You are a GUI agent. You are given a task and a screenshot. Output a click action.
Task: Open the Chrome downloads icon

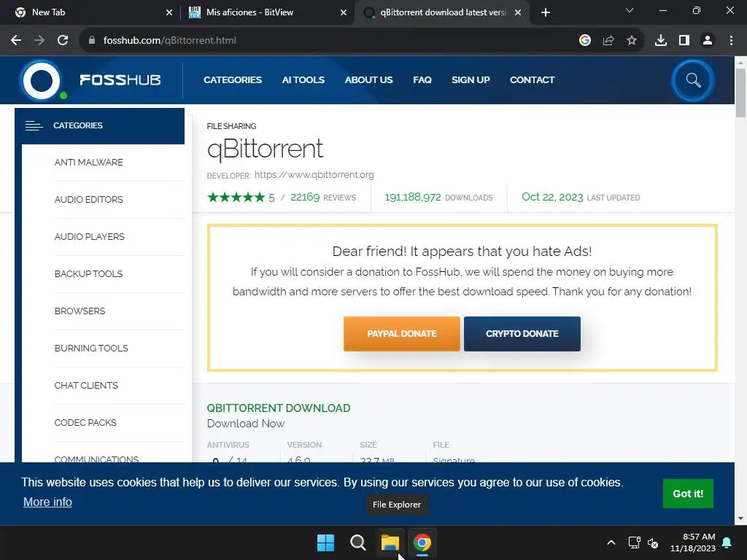tap(661, 41)
